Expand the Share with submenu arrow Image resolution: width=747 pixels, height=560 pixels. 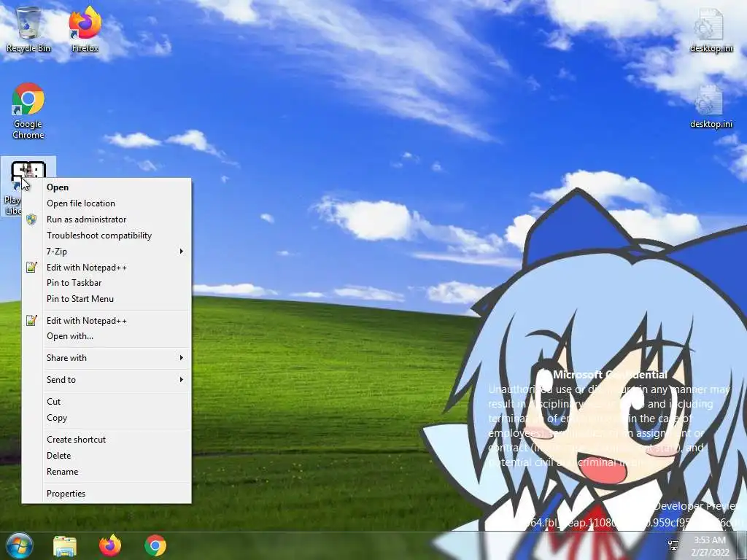point(182,358)
